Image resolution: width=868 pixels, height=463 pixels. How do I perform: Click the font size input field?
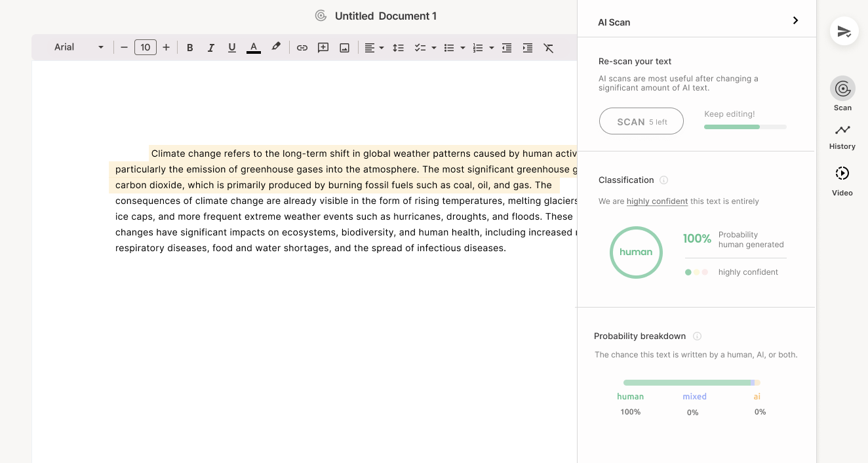coord(145,47)
